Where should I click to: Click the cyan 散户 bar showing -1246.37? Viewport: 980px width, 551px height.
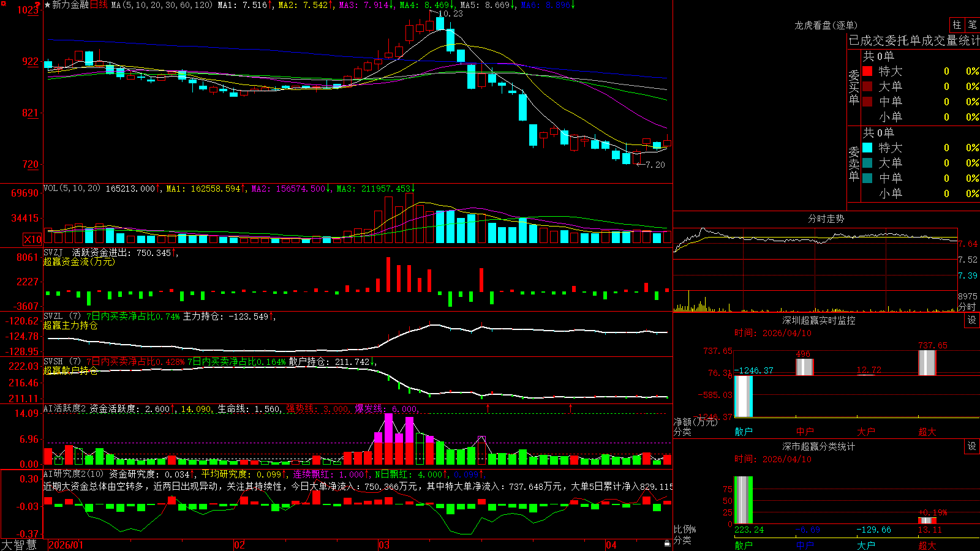[744, 396]
